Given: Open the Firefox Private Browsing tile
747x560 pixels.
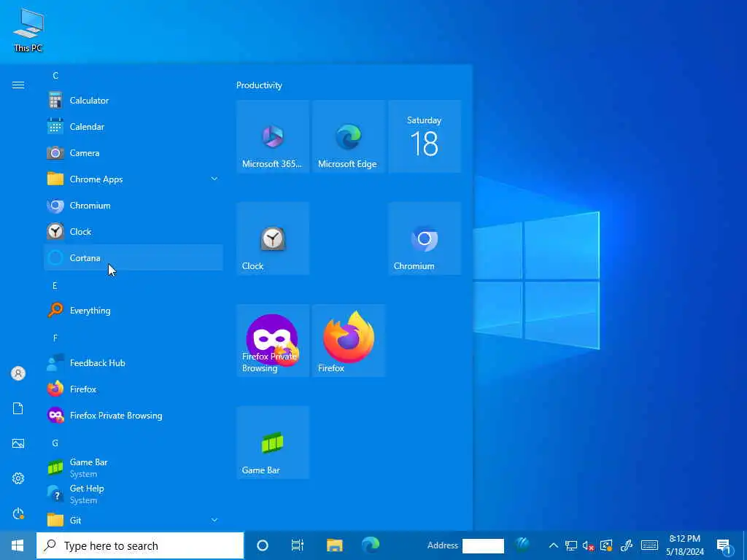Looking at the screenshot, I should pos(273,341).
